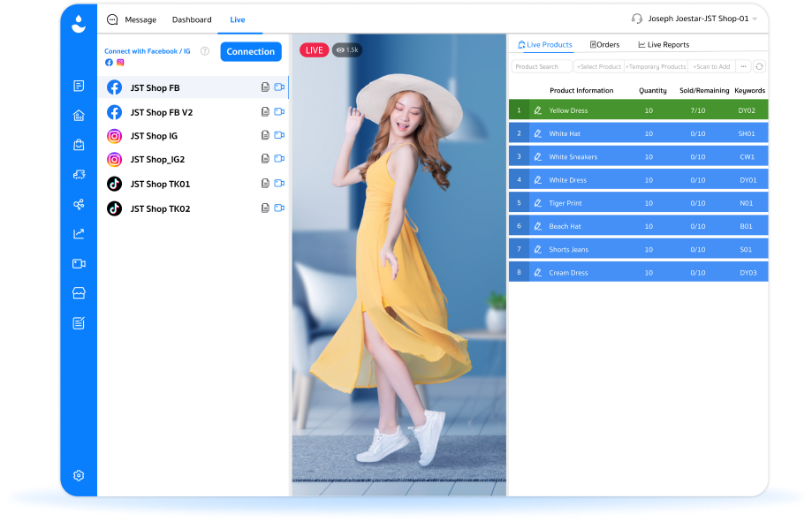Click the help question mark icon
The width and height of the screenshot is (812, 522).
tap(205, 50)
